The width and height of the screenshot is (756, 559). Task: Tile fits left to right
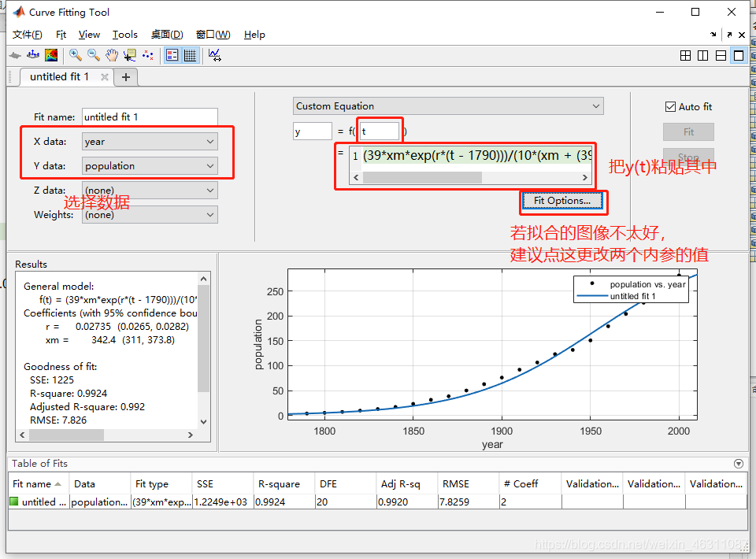click(x=703, y=56)
